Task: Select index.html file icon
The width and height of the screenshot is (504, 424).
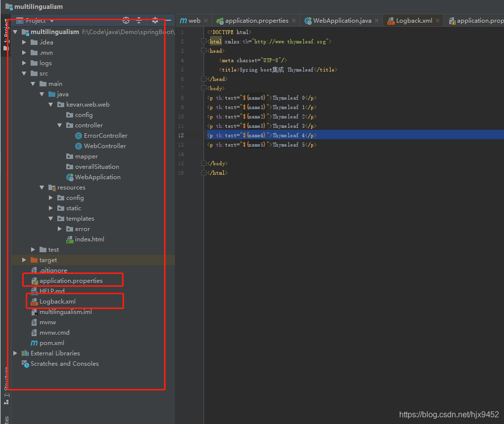Action: [x=70, y=239]
